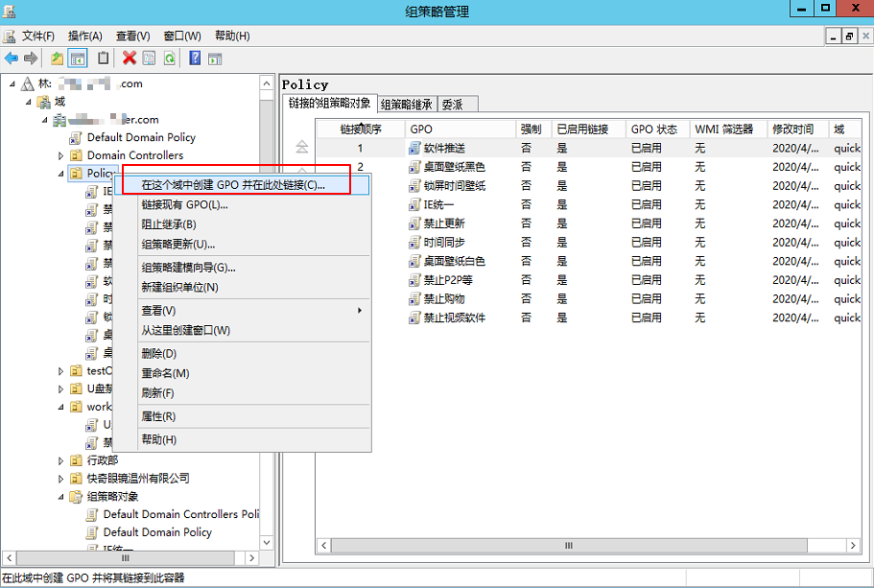Click the green refresh toolbar icon
The width and height of the screenshot is (874, 588).
169,59
